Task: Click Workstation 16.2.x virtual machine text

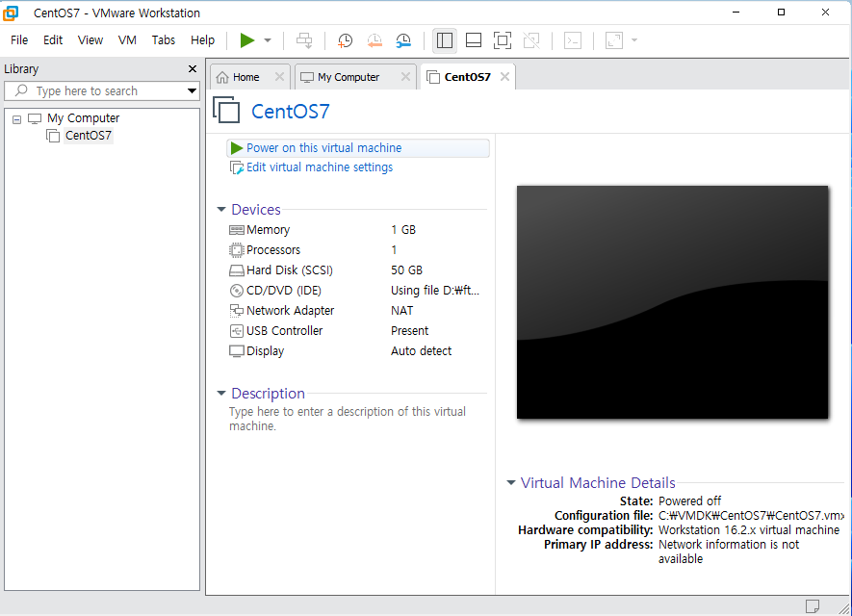Action: coord(749,530)
